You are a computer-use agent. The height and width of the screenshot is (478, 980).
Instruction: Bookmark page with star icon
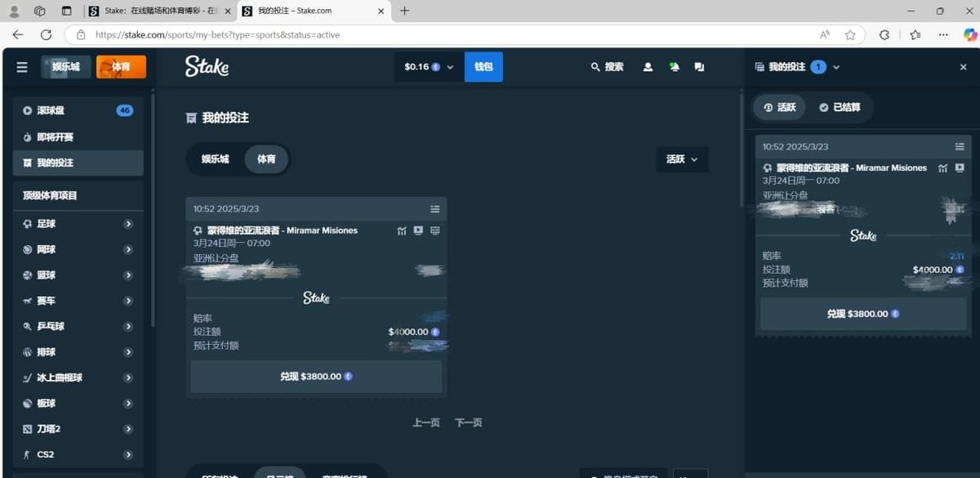850,35
